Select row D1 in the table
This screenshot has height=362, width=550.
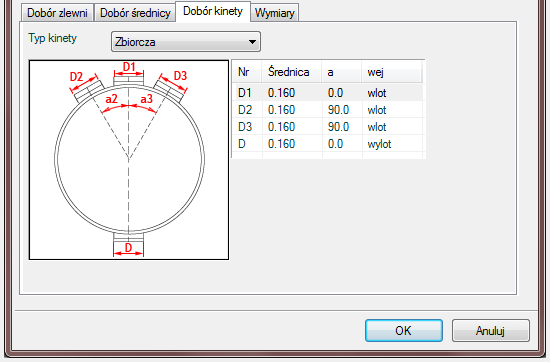pyautogui.click(x=328, y=93)
